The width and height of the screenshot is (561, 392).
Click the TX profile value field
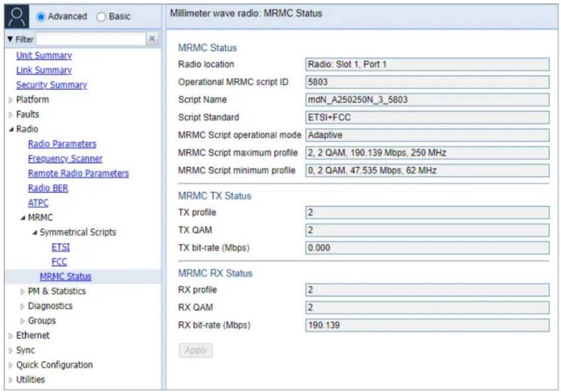pos(427,212)
